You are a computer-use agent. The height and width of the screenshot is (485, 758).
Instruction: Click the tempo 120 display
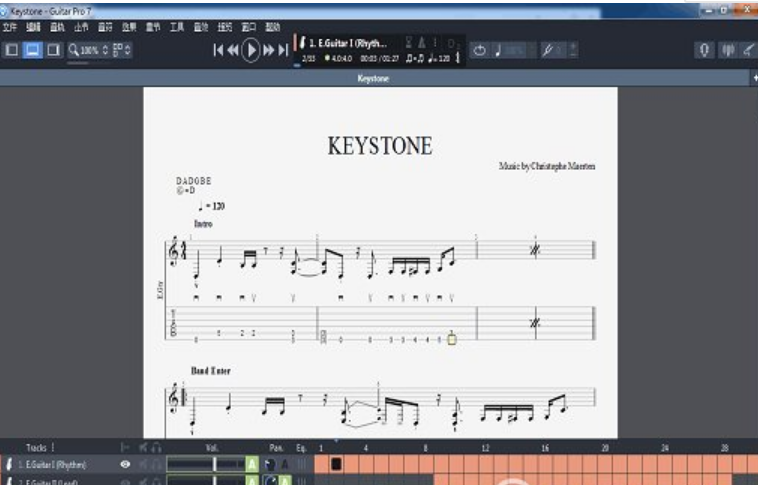coord(439,59)
